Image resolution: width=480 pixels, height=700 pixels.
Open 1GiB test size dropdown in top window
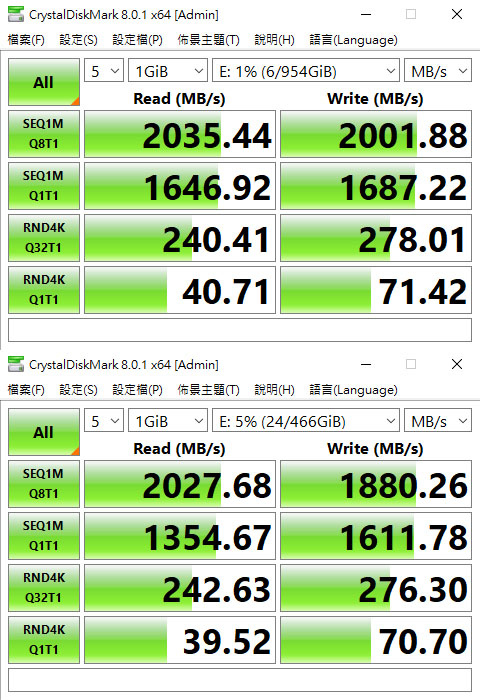pos(168,71)
